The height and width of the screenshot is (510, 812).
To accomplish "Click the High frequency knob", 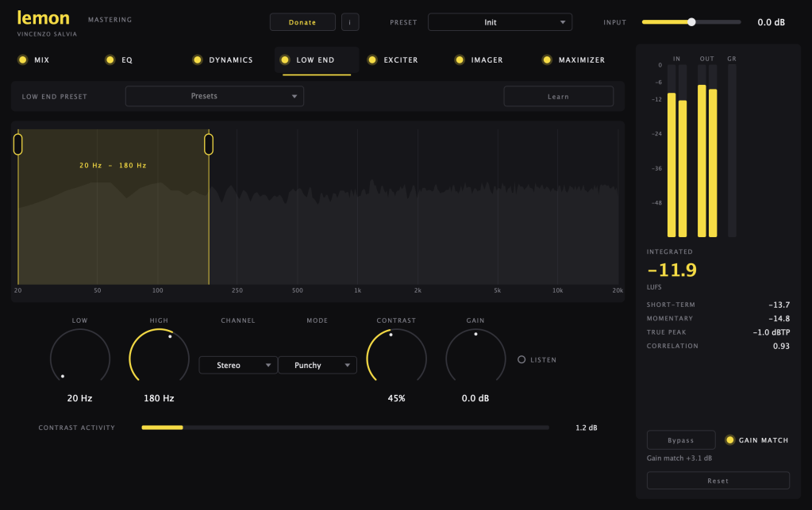I will pos(159,358).
